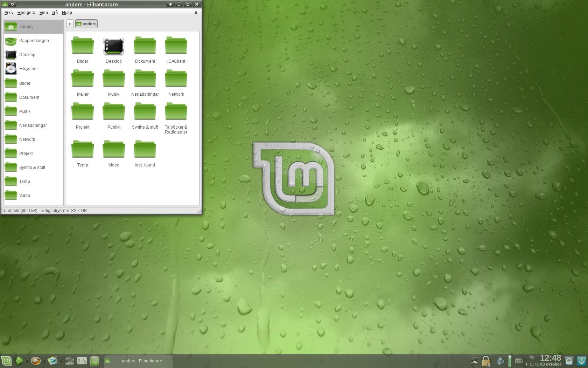
Task: Click the volume speaker icon in the tray
Action: point(500,361)
